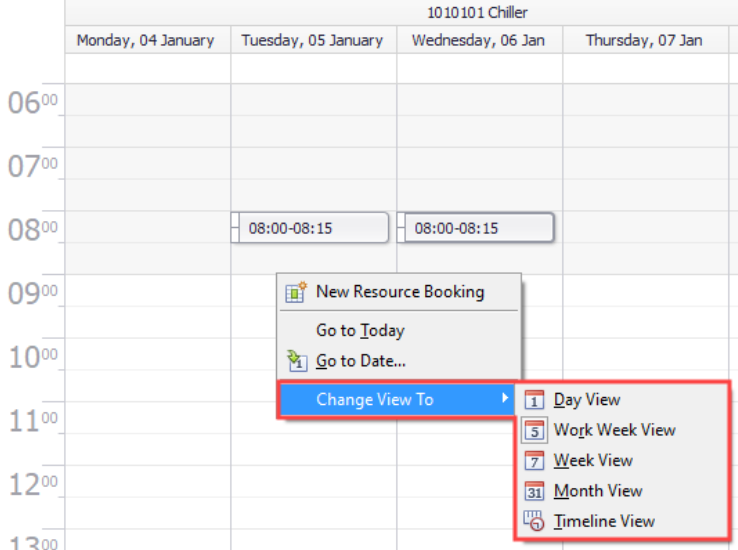
Task: Choose Go to Today from context menu
Action: (360, 330)
